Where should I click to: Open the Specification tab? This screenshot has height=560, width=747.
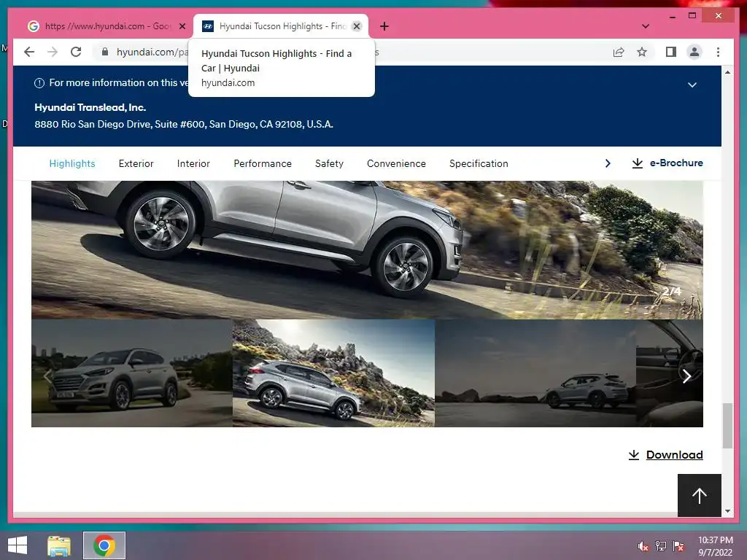pyautogui.click(x=479, y=163)
